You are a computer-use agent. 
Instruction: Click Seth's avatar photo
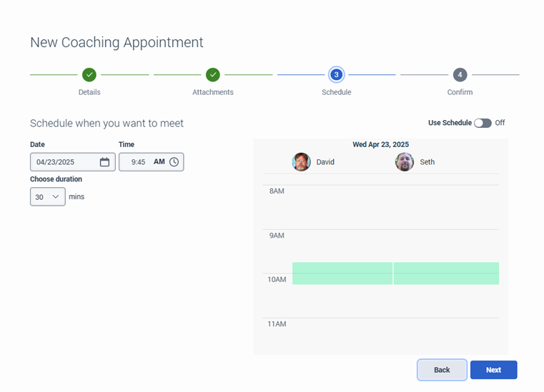[405, 162]
